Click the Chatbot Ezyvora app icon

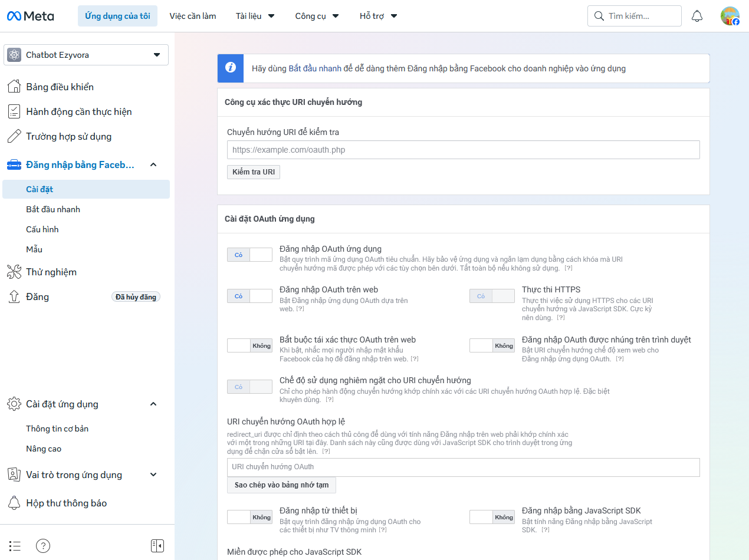coord(14,55)
